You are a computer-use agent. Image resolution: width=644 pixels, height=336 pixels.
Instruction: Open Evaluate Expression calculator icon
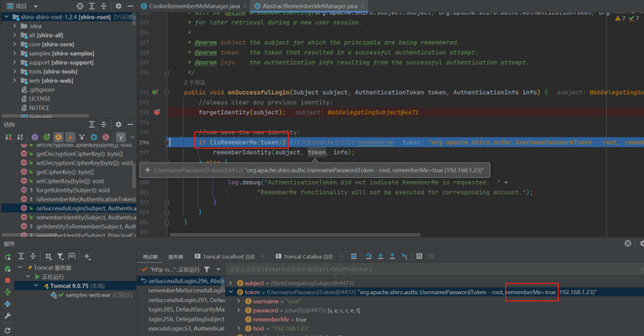(419, 257)
